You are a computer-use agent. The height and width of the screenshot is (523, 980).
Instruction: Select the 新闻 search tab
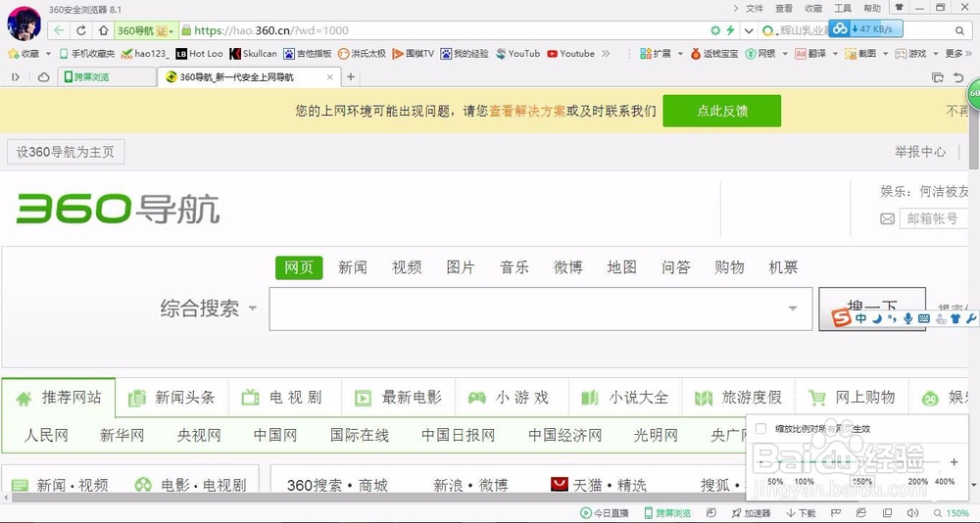click(x=353, y=267)
